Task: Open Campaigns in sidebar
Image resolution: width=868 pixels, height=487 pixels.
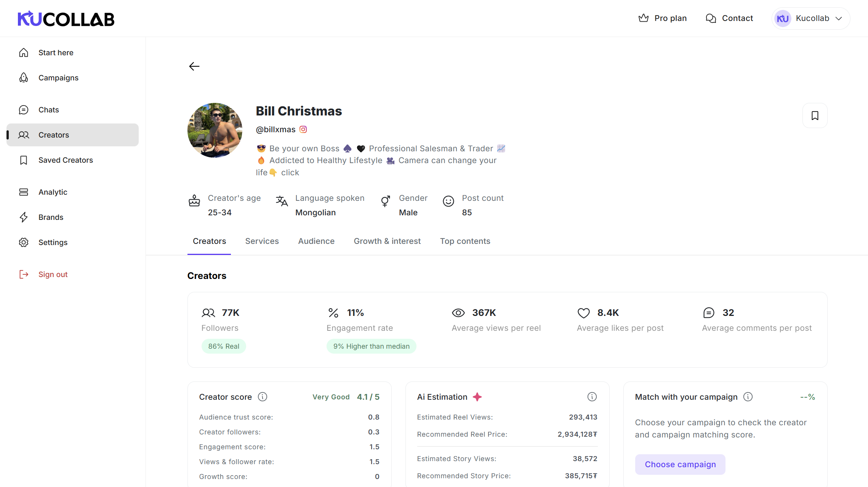Action: pos(58,78)
